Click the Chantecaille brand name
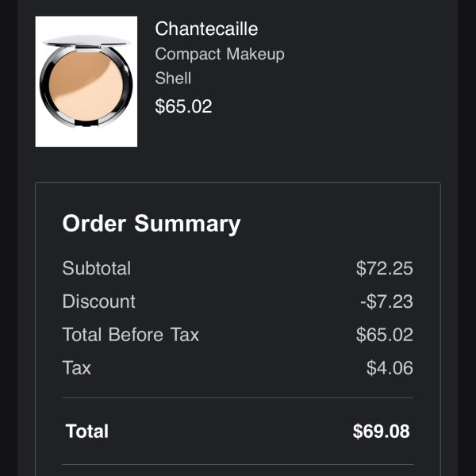Screen dimensions: 476x476 (206, 29)
